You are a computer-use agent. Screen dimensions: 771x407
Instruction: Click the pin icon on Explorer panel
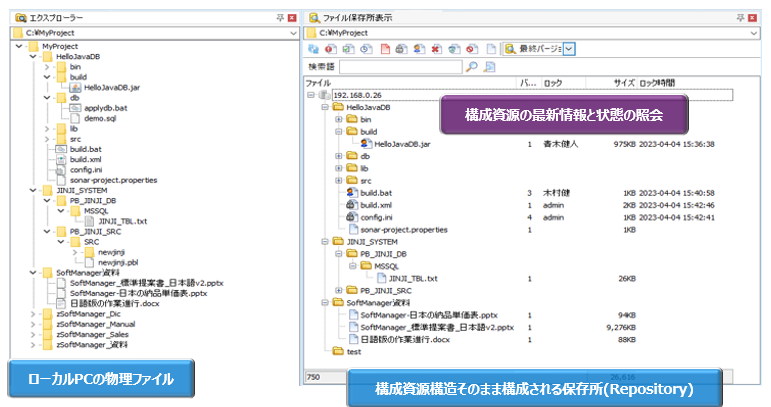277,18
